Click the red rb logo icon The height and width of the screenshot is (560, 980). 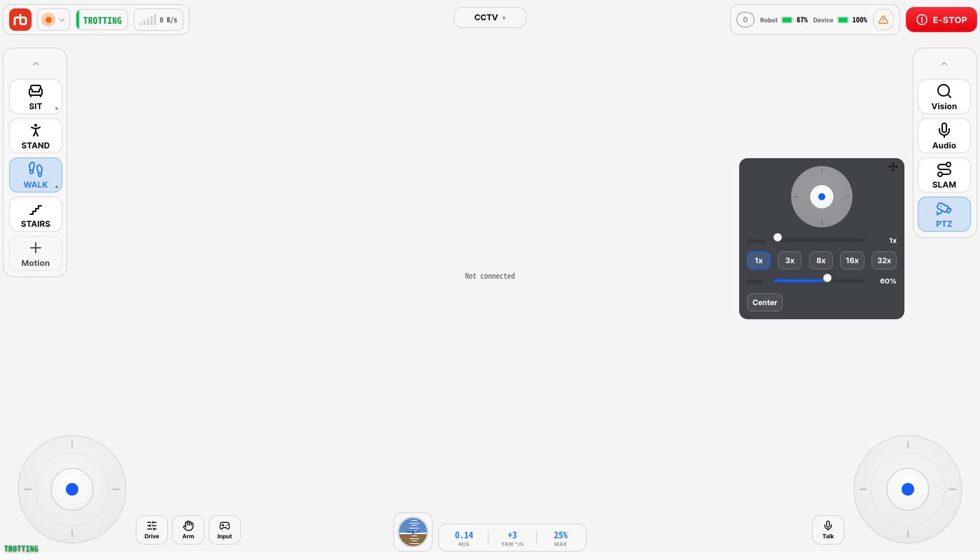[20, 20]
